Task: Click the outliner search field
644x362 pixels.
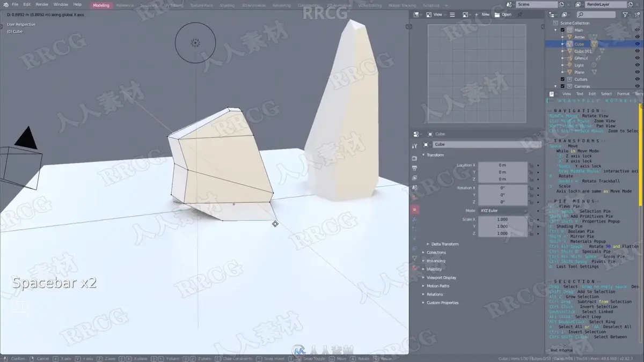Action: tap(596, 15)
